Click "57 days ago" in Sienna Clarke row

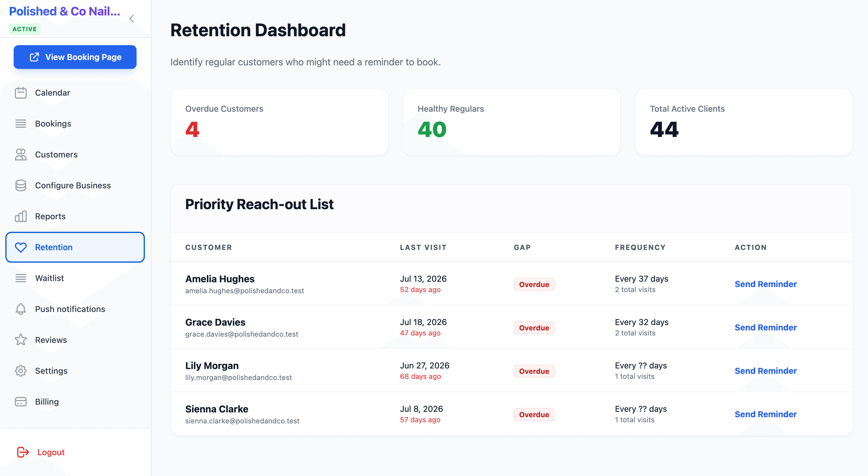[420, 420]
